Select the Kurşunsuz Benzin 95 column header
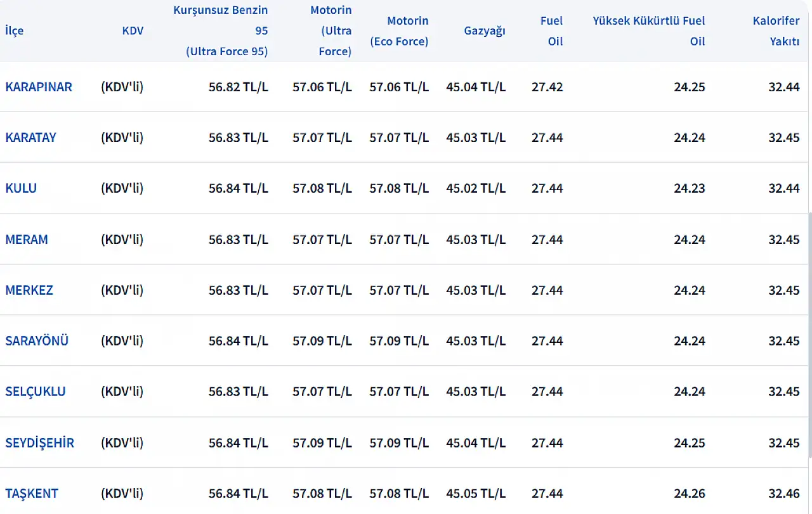The height and width of the screenshot is (514, 812). pyautogui.click(x=221, y=31)
